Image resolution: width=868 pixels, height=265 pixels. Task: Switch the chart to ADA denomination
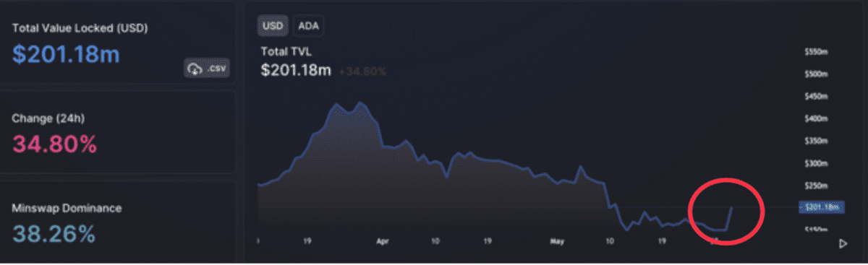tap(309, 26)
